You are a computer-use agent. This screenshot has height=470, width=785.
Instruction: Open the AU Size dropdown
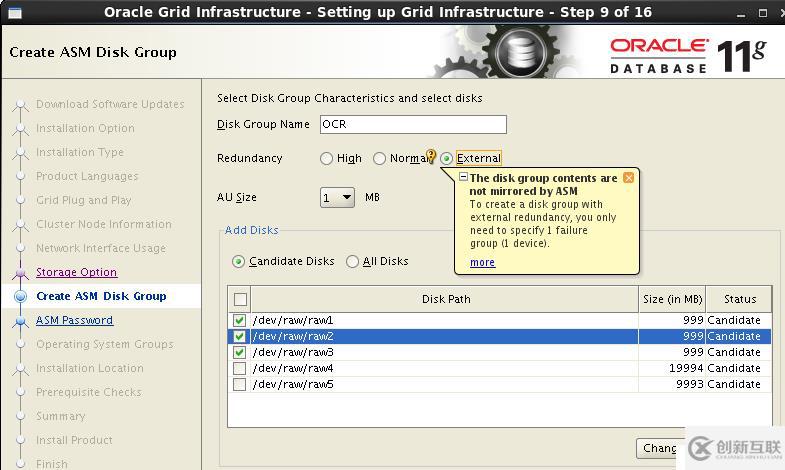338,198
